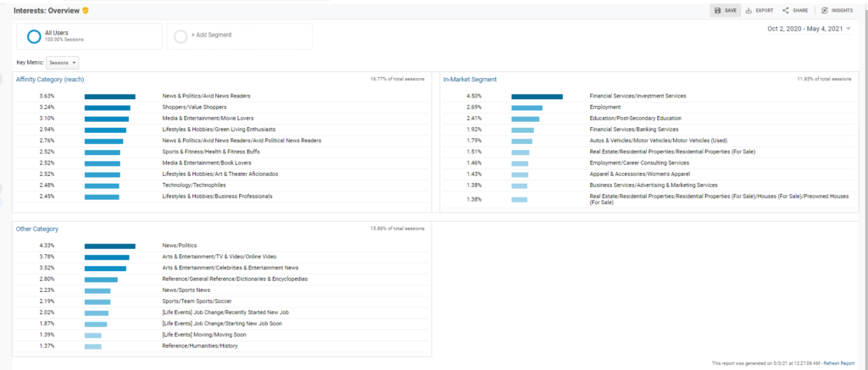Click the + Add Segment button

pyautogui.click(x=211, y=35)
